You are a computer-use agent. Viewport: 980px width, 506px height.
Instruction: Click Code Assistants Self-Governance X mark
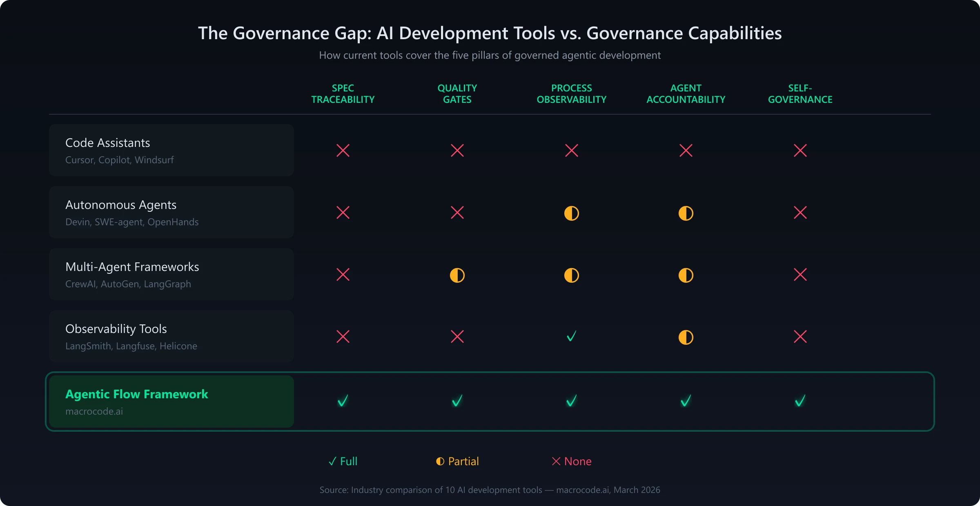click(800, 150)
